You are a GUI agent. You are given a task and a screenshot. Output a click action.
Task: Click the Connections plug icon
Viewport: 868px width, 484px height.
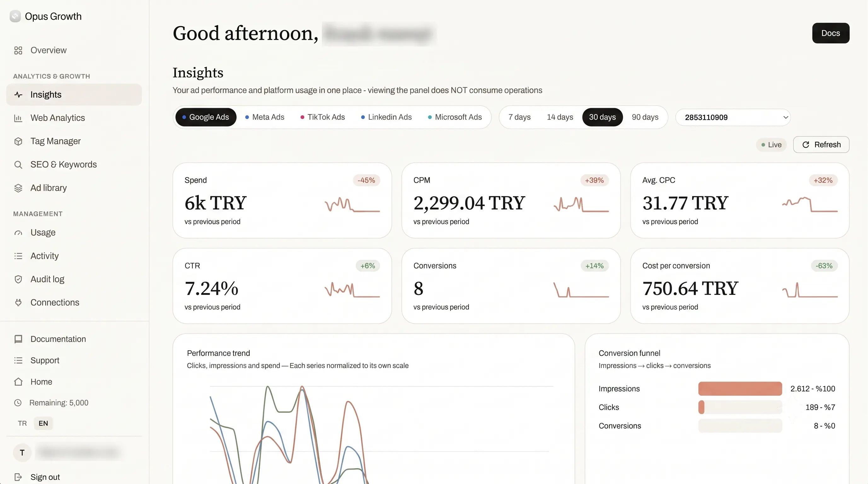18,302
